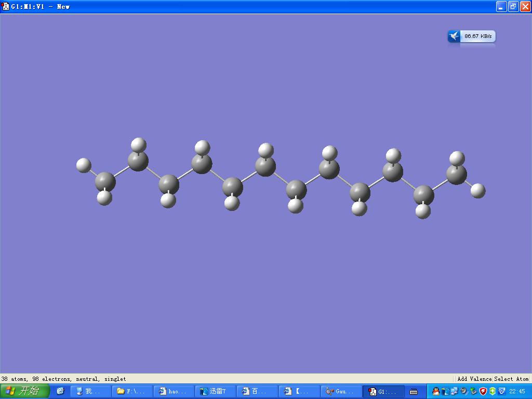The width and height of the screenshot is (532, 399).
Task: Click 'Select Atom' in the status bar
Action: coord(511,379)
